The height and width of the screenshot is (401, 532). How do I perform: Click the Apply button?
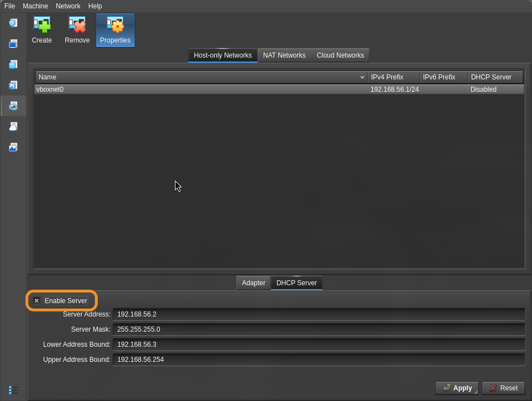457,388
